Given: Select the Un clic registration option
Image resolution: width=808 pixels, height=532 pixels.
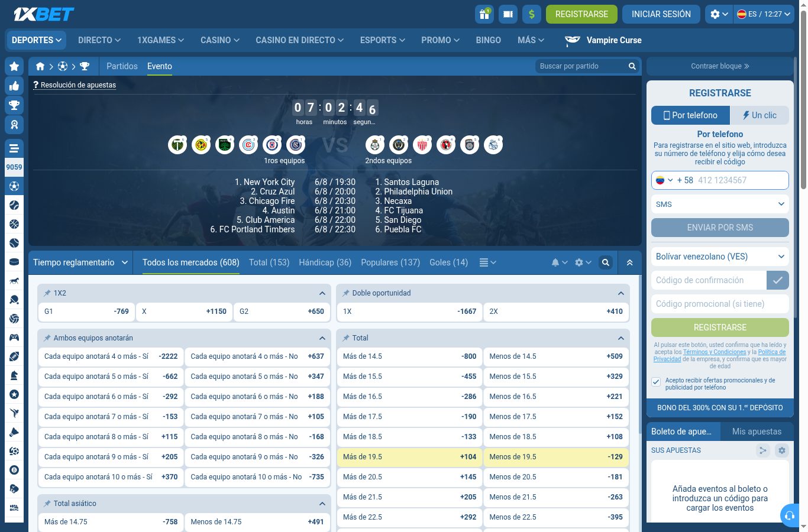Looking at the screenshot, I should (x=759, y=115).
